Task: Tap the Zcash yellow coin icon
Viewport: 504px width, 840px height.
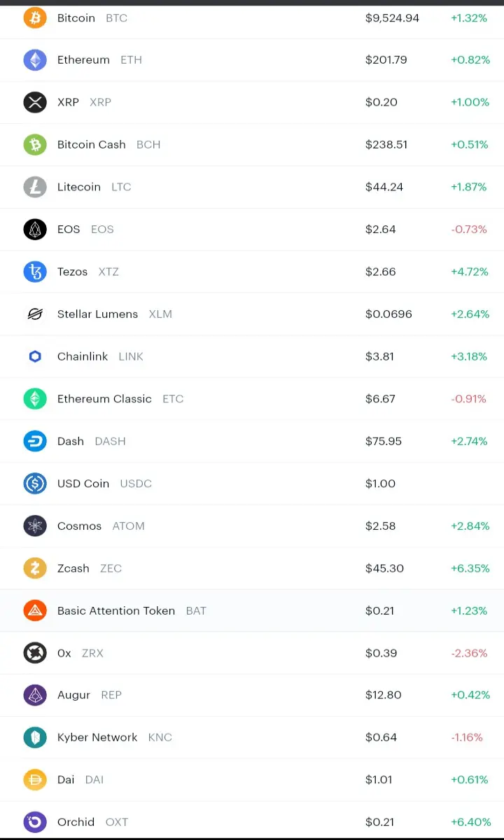Action: pos(35,568)
